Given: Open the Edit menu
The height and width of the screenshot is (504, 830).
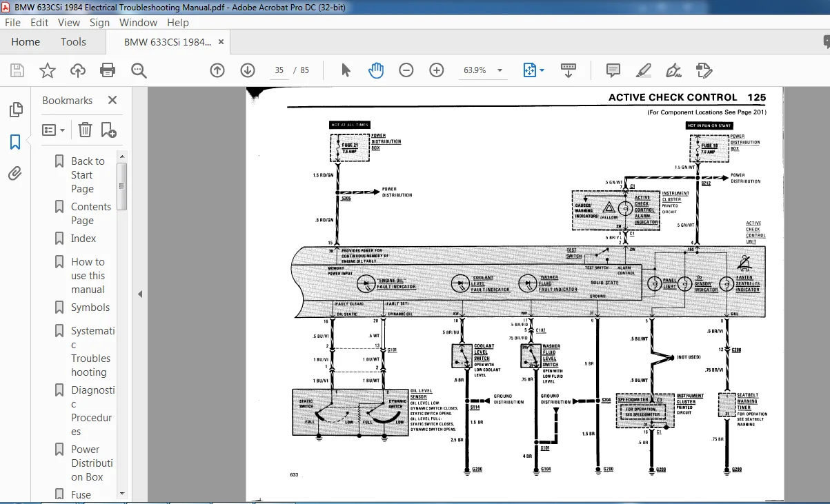Looking at the screenshot, I should [39, 22].
